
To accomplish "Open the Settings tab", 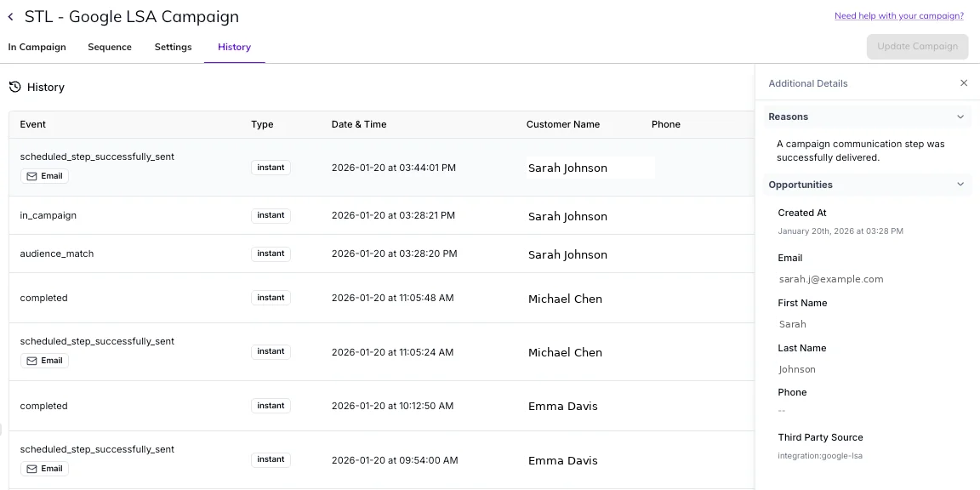I will (173, 47).
